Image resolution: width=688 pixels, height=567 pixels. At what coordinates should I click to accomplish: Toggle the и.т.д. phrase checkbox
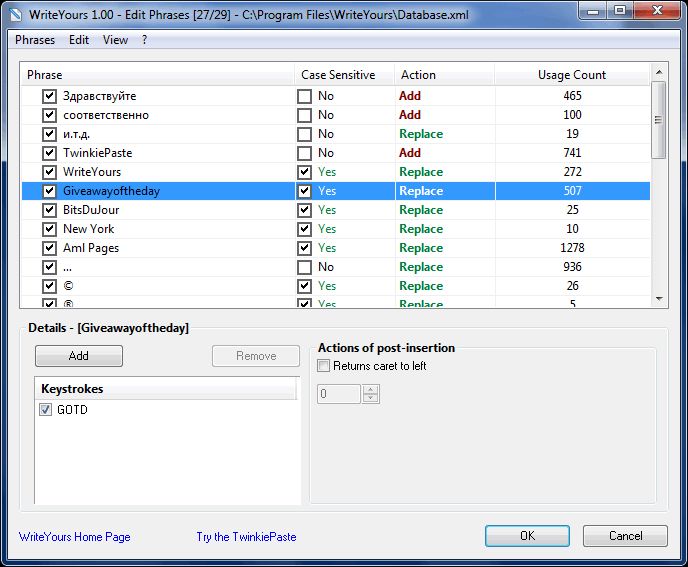[49, 134]
